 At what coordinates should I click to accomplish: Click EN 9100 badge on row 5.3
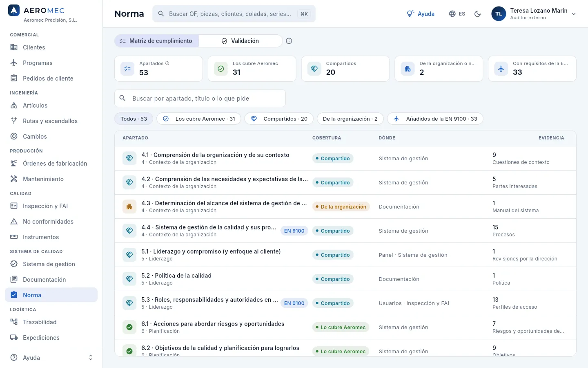pyautogui.click(x=294, y=303)
